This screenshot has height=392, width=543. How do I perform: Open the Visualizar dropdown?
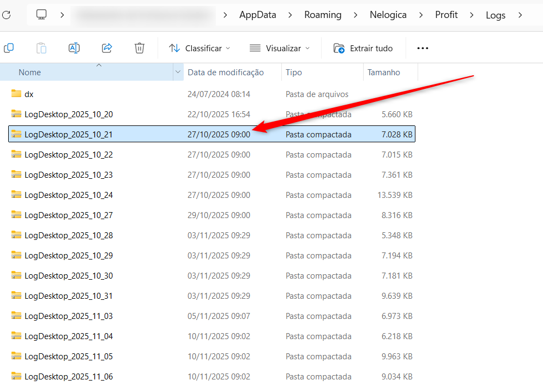(280, 48)
